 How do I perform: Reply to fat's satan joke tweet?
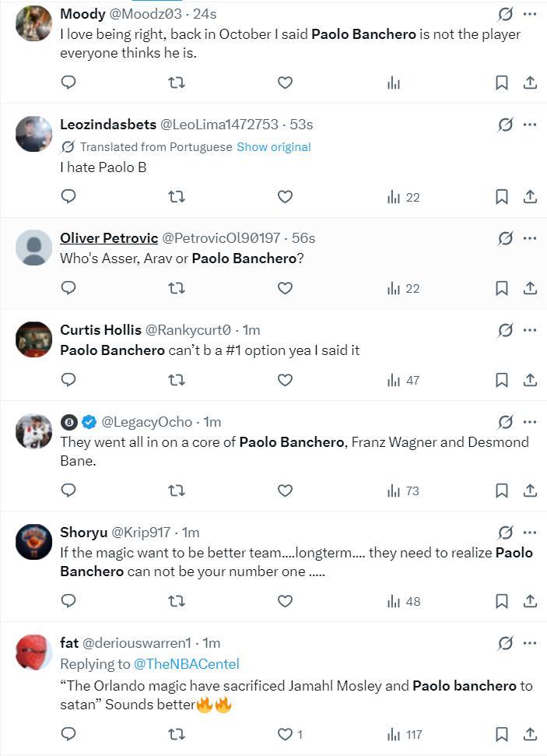68,734
